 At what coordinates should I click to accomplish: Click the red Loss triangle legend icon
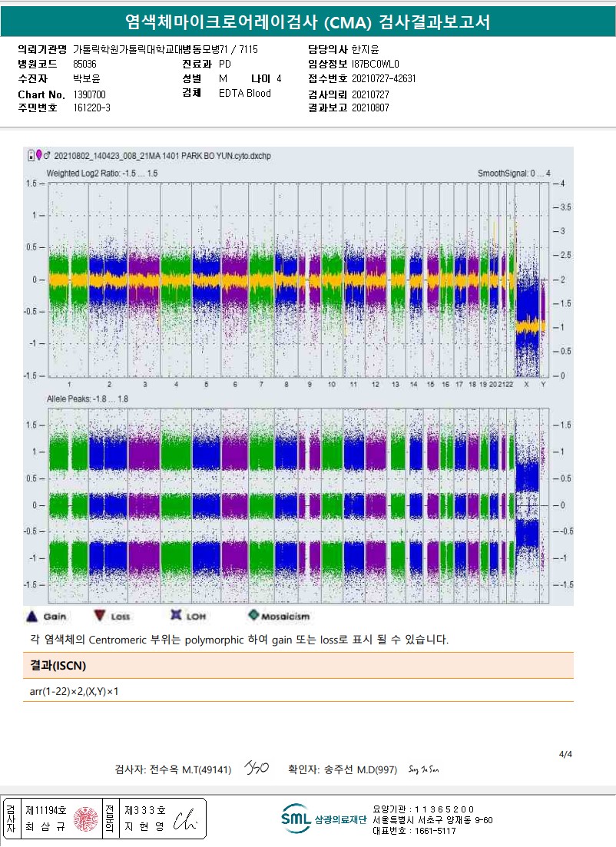(x=99, y=615)
